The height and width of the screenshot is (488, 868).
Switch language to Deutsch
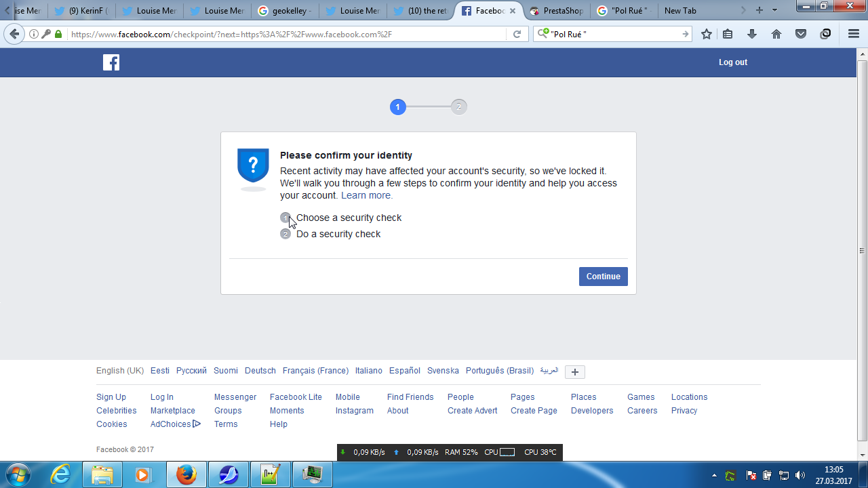(260, 371)
